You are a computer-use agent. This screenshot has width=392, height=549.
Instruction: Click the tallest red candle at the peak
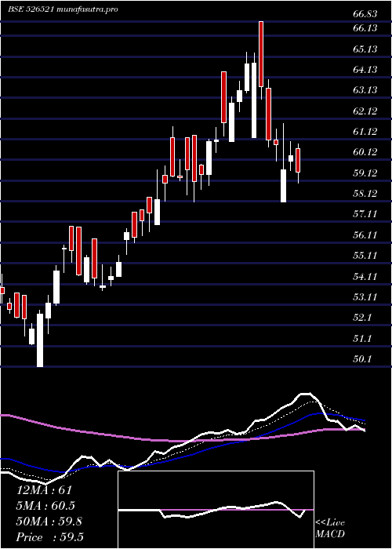tap(261, 54)
